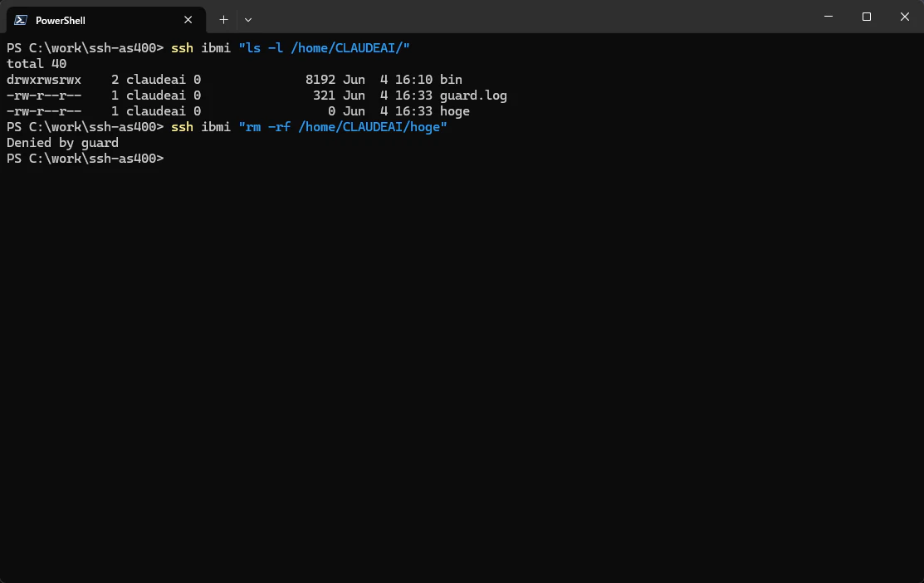Select the PowerShell tab

coord(106,20)
